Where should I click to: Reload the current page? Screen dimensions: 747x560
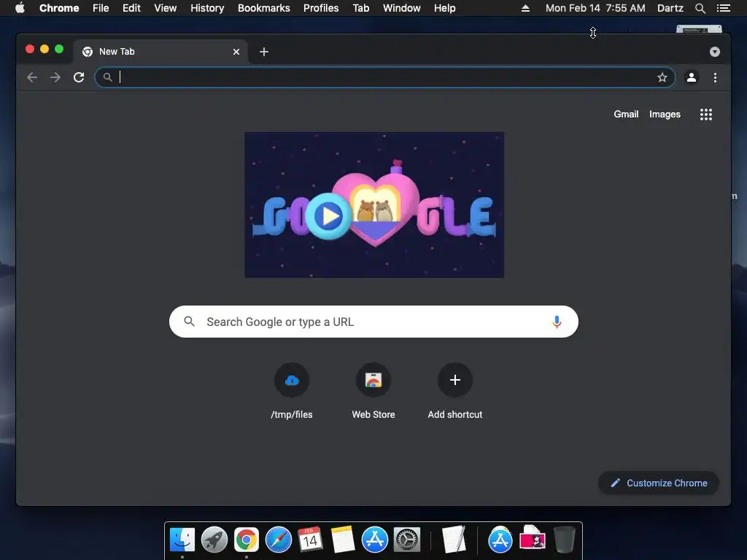point(79,77)
